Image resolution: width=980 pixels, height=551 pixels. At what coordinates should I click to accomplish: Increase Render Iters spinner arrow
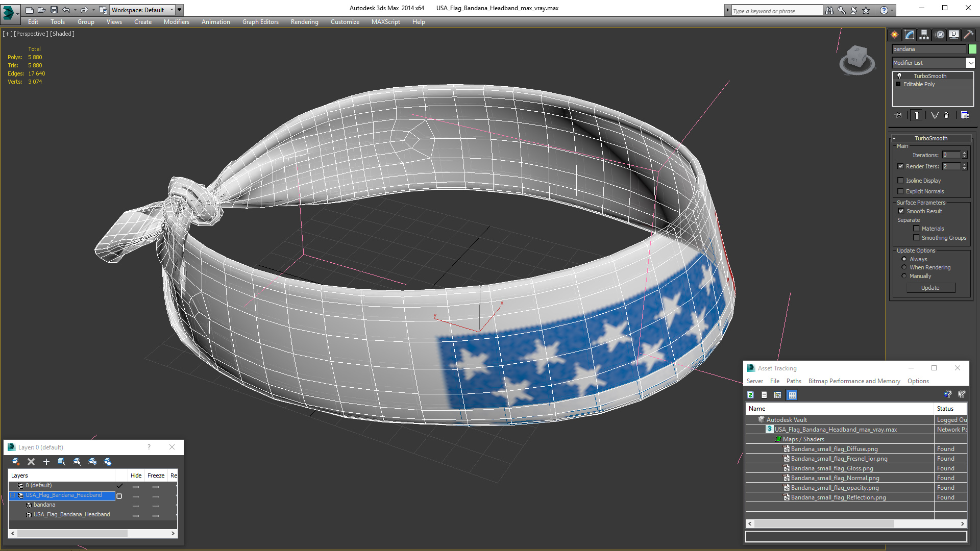964,164
